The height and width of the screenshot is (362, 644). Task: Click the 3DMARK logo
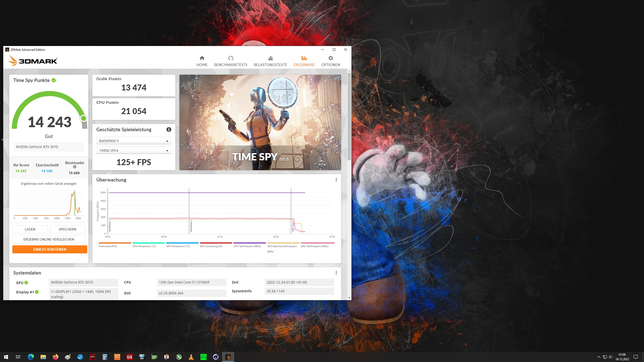pos(33,60)
